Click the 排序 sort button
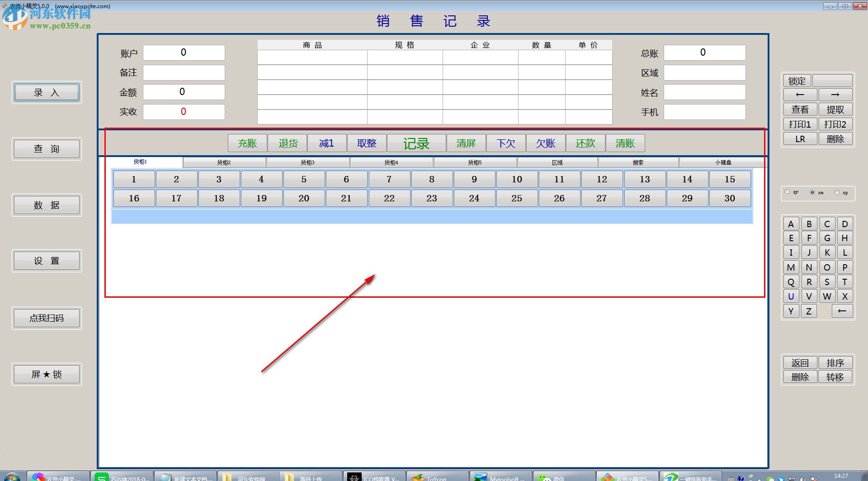 click(x=835, y=363)
